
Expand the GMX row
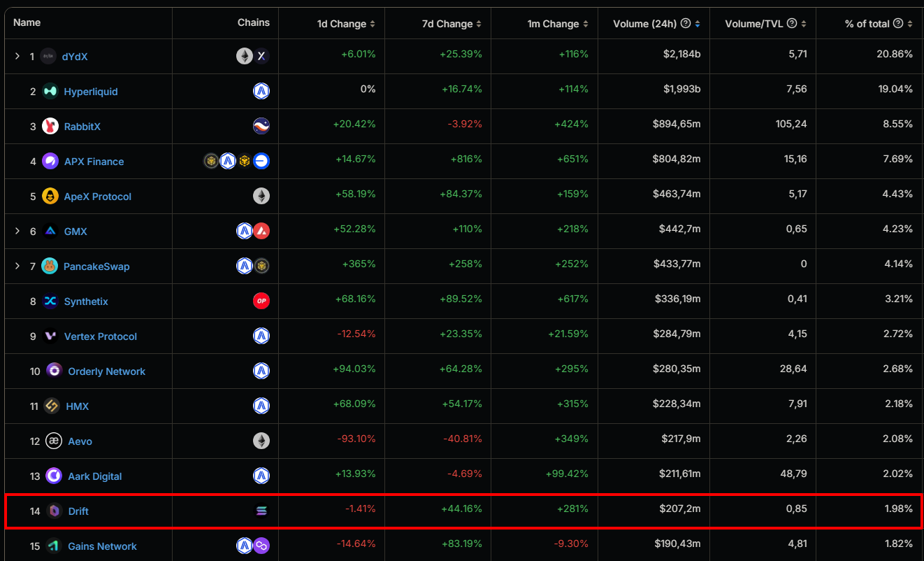pos(17,231)
